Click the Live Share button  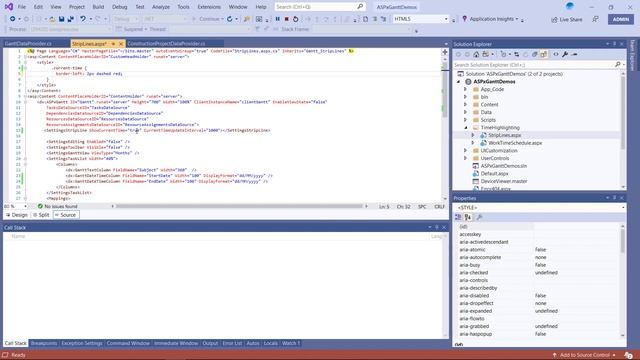click(x=567, y=19)
